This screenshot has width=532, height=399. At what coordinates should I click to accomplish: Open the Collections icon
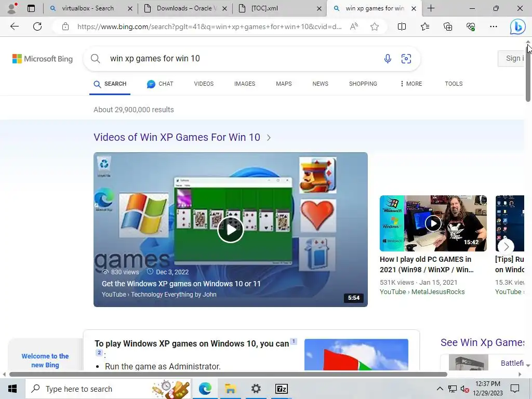[x=448, y=26]
